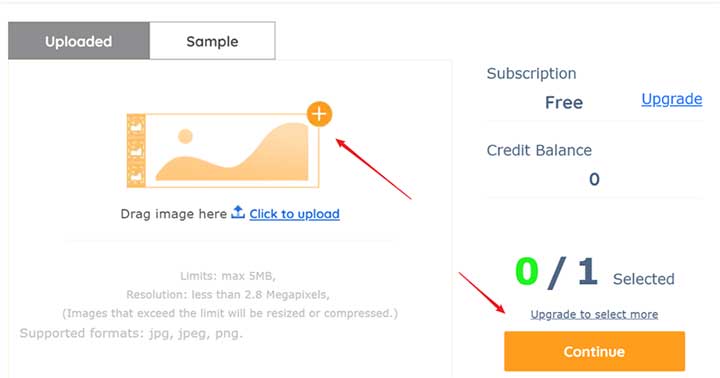Click the Limits max 5MB text
720x378 pixels.
tap(228, 276)
